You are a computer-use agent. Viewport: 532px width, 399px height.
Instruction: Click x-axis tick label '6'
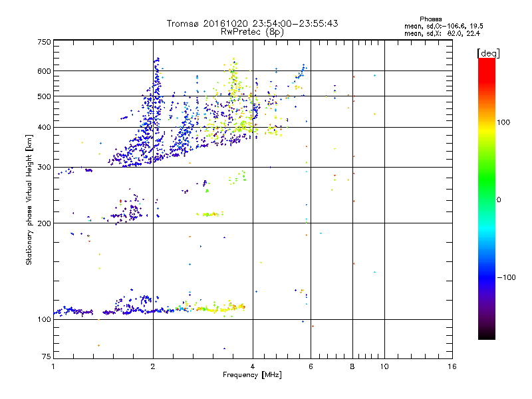[x=311, y=366]
